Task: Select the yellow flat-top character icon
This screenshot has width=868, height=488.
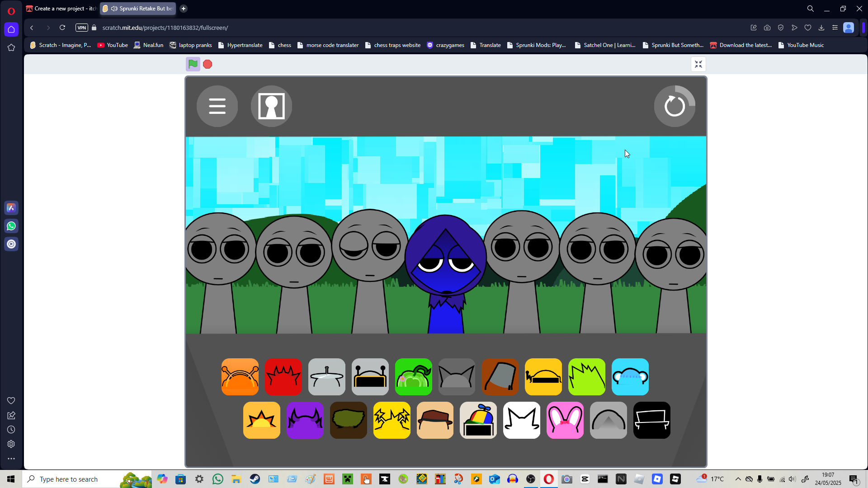Action: (x=543, y=377)
